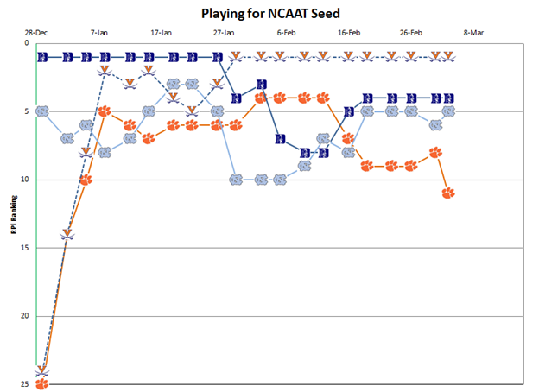Screen dimensions: 539x392
Task: Click the 6-Feb date axis label
Action: click(287, 32)
